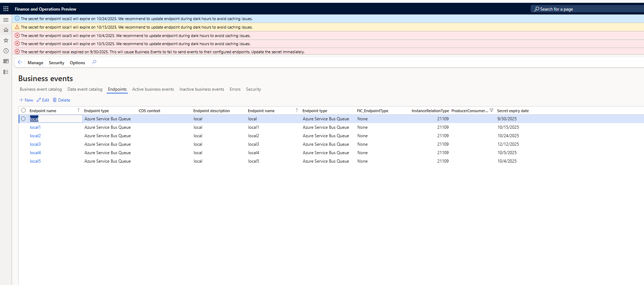Click the Endpoint description column header

coord(212,111)
